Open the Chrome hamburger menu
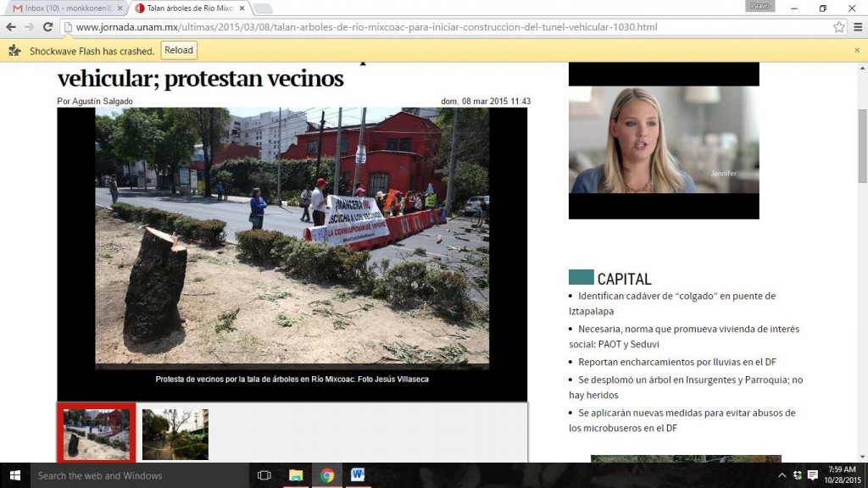868x488 pixels. [x=856, y=27]
